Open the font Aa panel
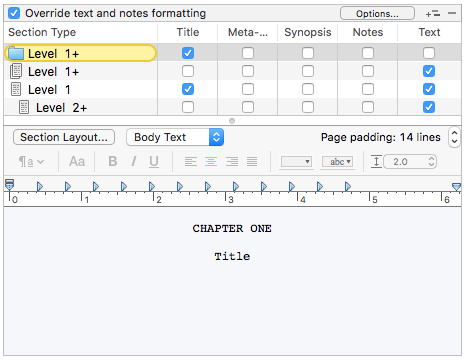Image resolution: width=466 pixels, height=361 pixels. [x=77, y=162]
